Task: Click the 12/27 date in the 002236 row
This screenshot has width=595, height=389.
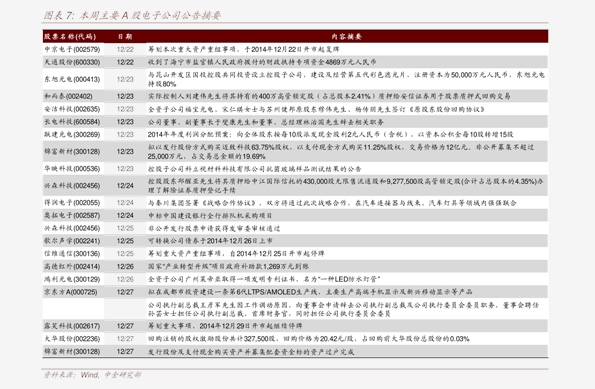Action: coord(125,339)
